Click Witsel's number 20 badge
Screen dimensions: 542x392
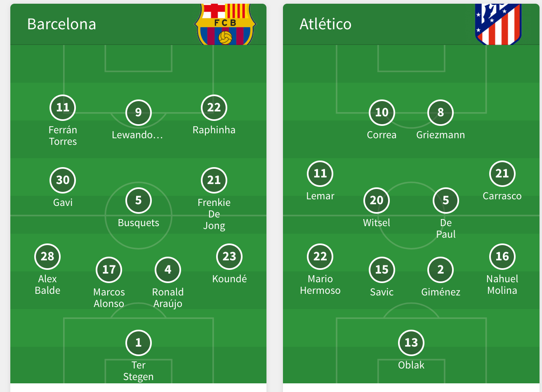pyautogui.click(x=377, y=200)
